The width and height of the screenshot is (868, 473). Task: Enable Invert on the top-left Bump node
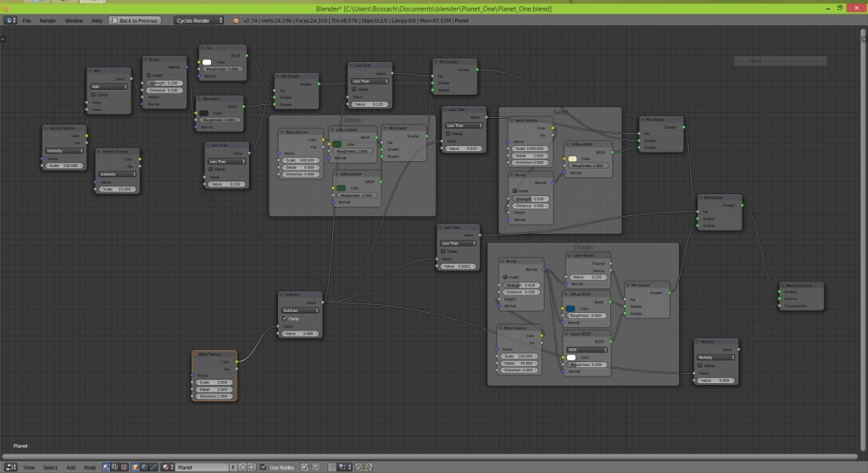tap(147, 75)
